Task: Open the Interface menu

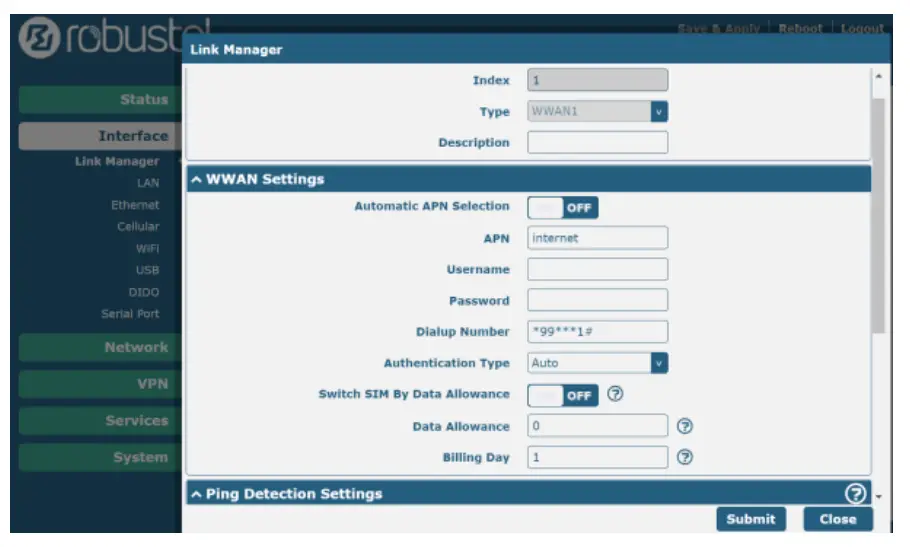Action: click(x=100, y=136)
